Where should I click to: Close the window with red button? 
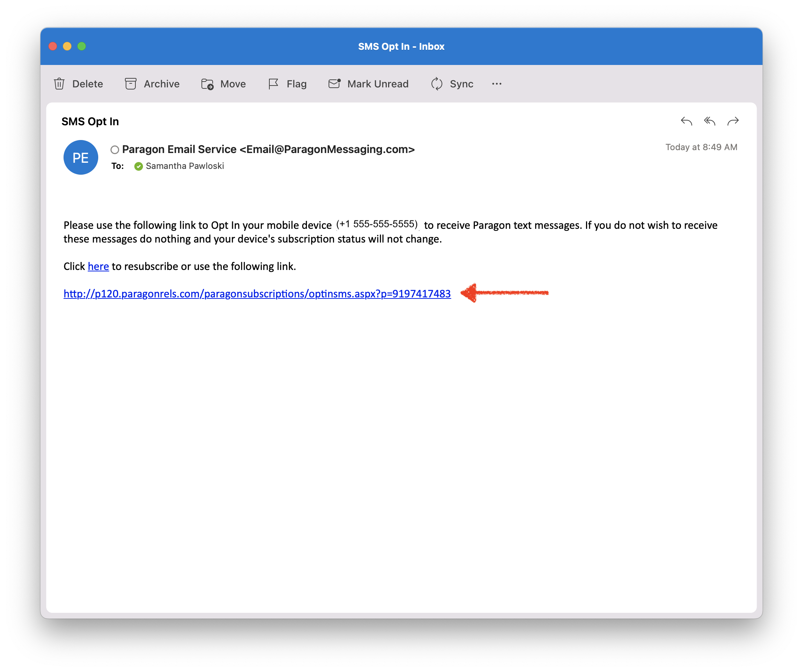(53, 46)
